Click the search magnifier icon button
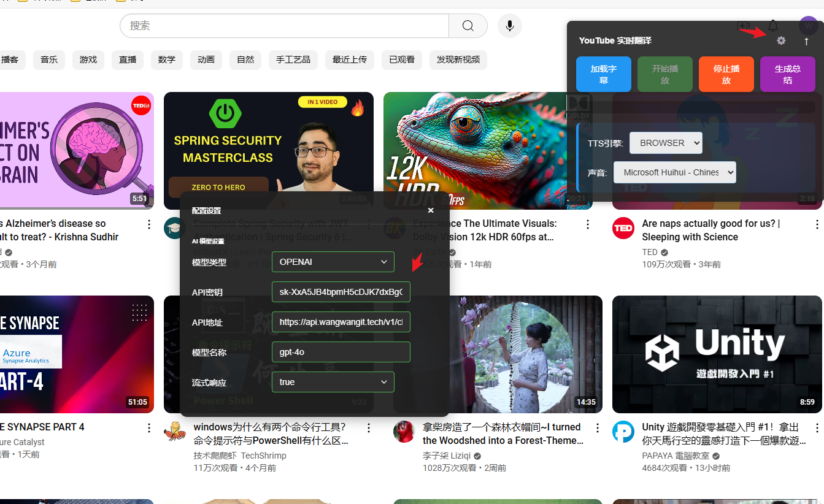Screen dimensions: 824x504 pos(468,26)
